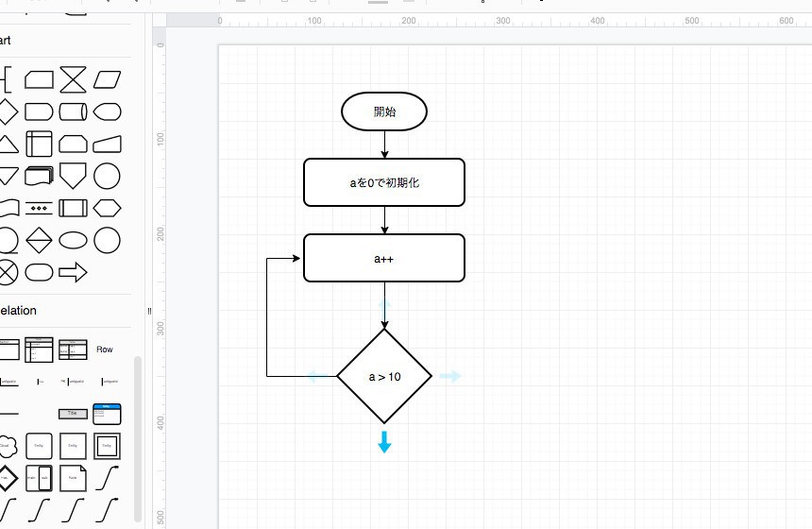Select the Sort diamond shape
This screenshot has height=529, width=812.
39,240
